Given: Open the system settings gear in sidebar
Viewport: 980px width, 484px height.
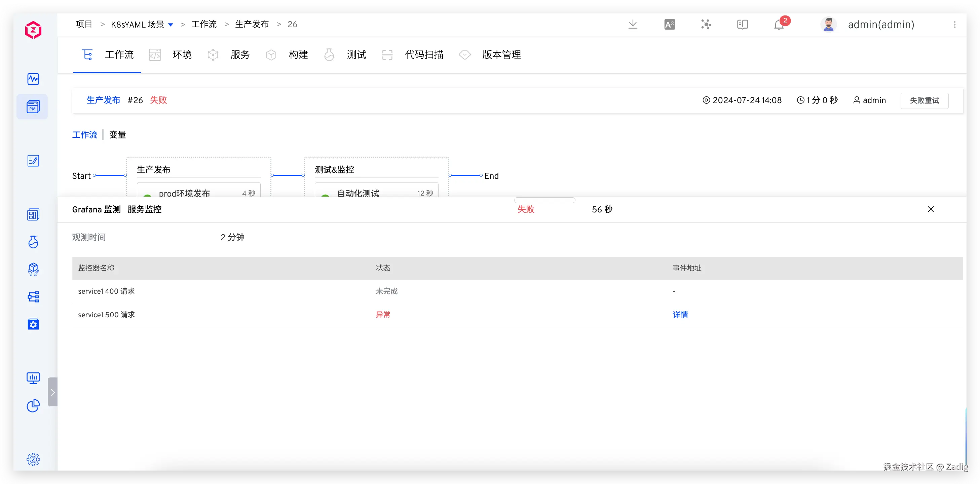Looking at the screenshot, I should tap(33, 459).
